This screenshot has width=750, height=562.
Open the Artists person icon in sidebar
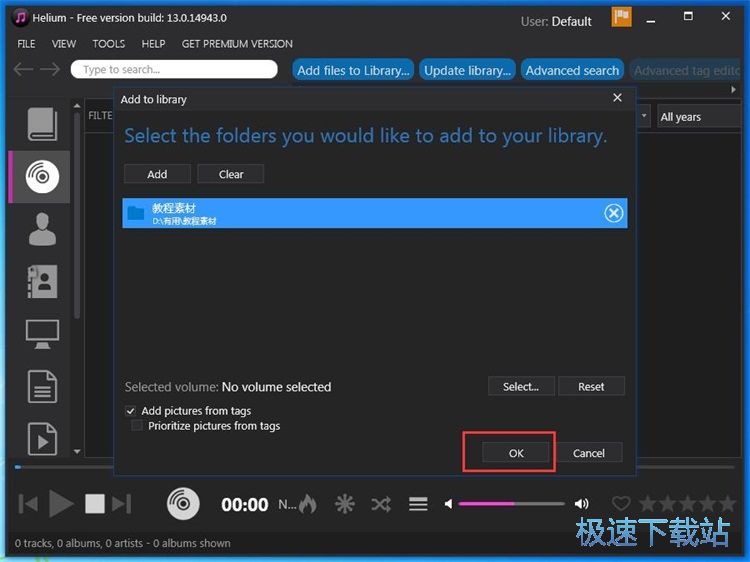[42, 229]
